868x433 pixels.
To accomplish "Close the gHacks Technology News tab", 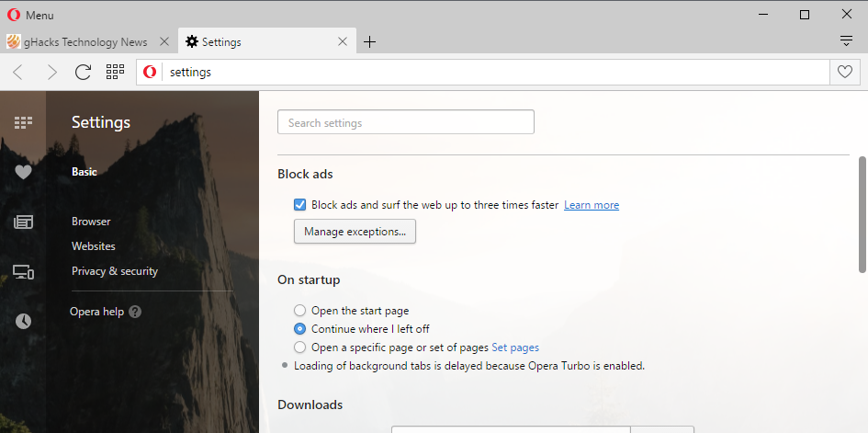I will click(163, 41).
